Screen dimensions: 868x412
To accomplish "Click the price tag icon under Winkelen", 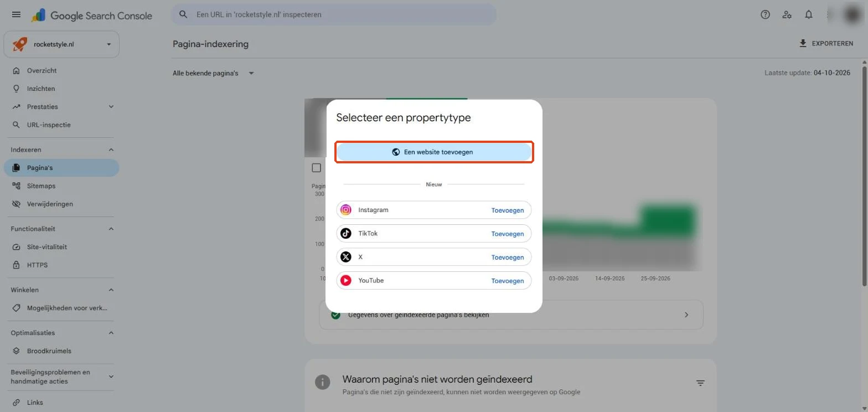I will 16,308.
